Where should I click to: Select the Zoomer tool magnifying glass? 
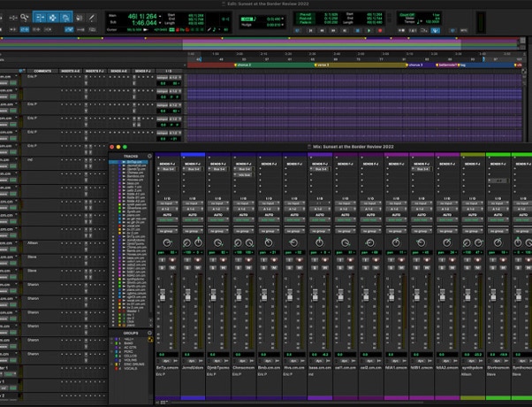pyautogui.click(x=24, y=18)
